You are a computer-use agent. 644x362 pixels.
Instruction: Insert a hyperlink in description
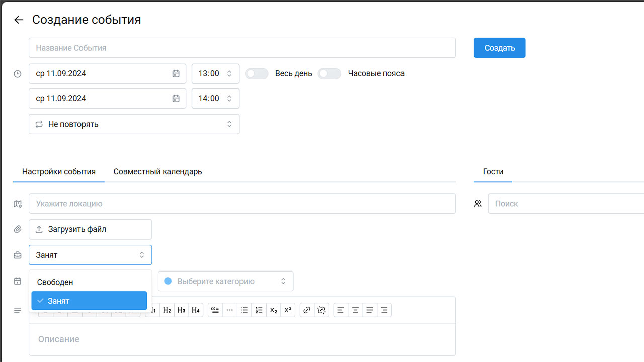[307, 310]
